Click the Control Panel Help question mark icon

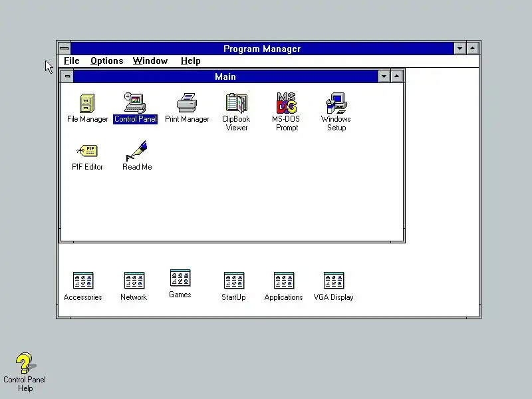point(25,363)
